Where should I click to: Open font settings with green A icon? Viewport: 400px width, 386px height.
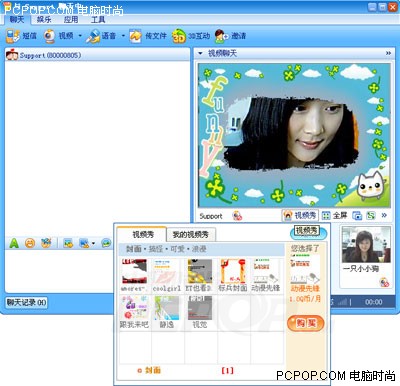(14, 243)
